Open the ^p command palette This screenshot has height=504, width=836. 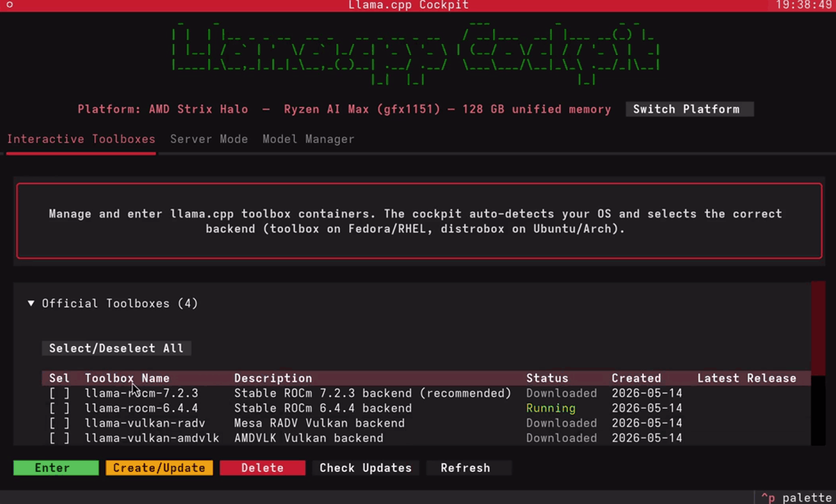point(796,498)
